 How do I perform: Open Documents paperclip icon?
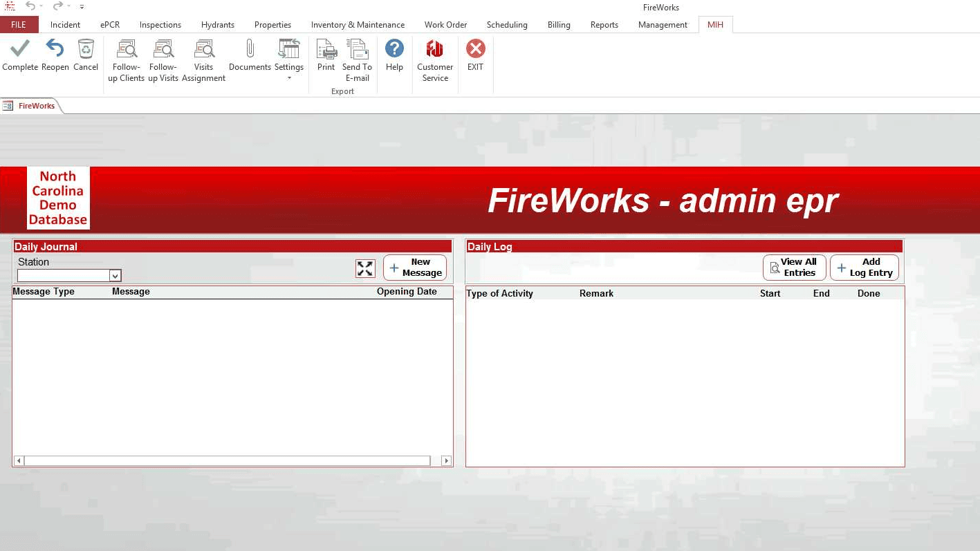click(x=250, y=49)
